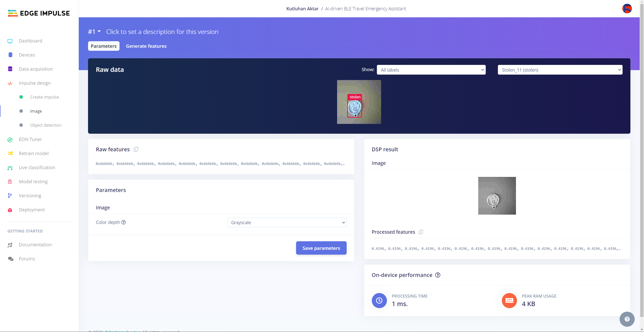This screenshot has height=332, width=644.
Task: Click the Edge Impulse logo
Action: tap(39, 13)
